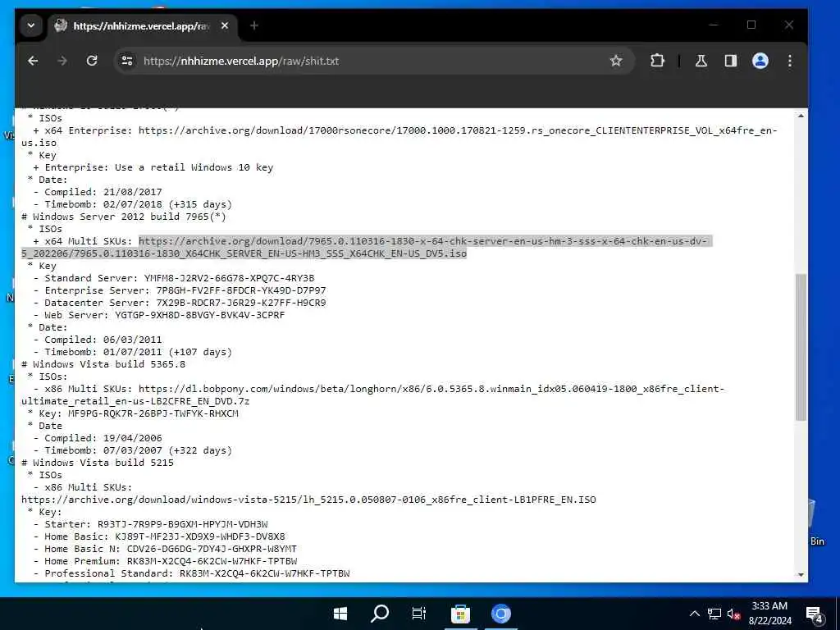Close the nhhizme.vercel.app tab
This screenshot has height=630, width=840.
coord(225,25)
